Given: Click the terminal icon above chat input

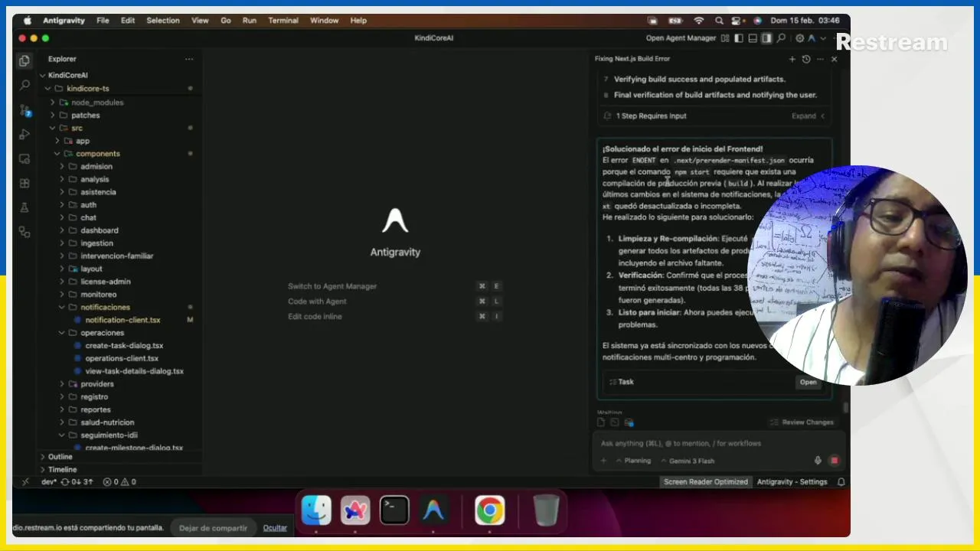Looking at the screenshot, I should point(615,422).
